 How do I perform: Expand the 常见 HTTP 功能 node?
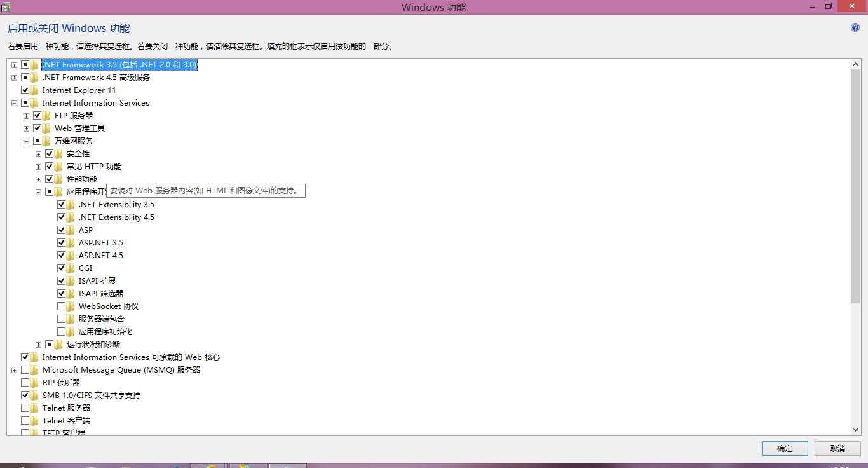click(38, 167)
